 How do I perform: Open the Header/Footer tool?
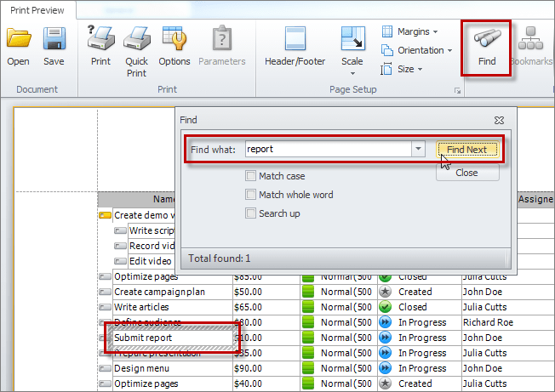(x=295, y=40)
